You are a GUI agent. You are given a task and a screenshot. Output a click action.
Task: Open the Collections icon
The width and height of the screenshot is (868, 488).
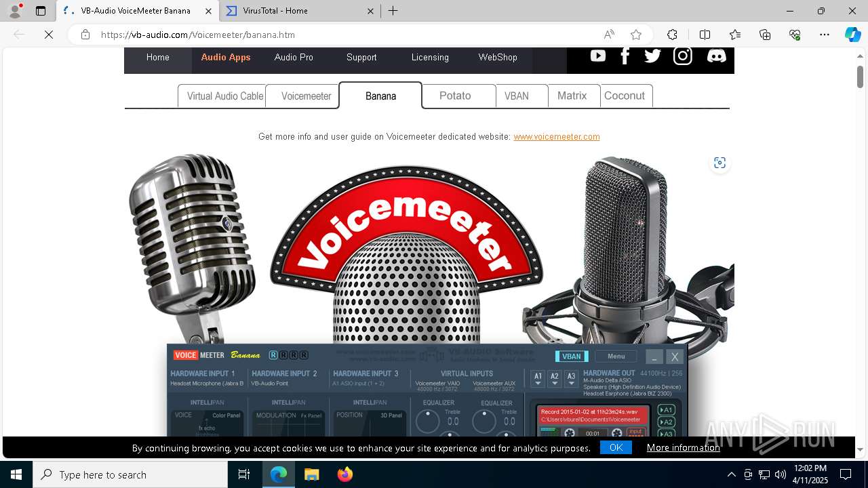[x=765, y=35]
